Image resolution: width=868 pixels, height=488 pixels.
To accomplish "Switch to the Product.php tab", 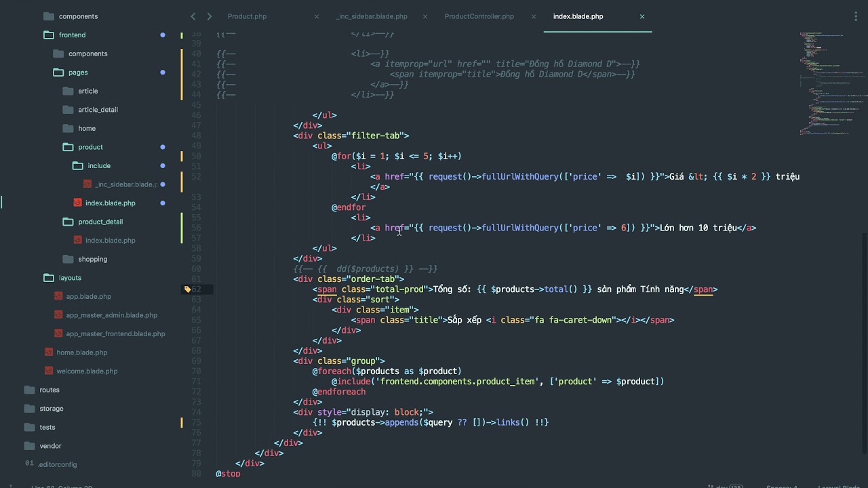I will (247, 16).
